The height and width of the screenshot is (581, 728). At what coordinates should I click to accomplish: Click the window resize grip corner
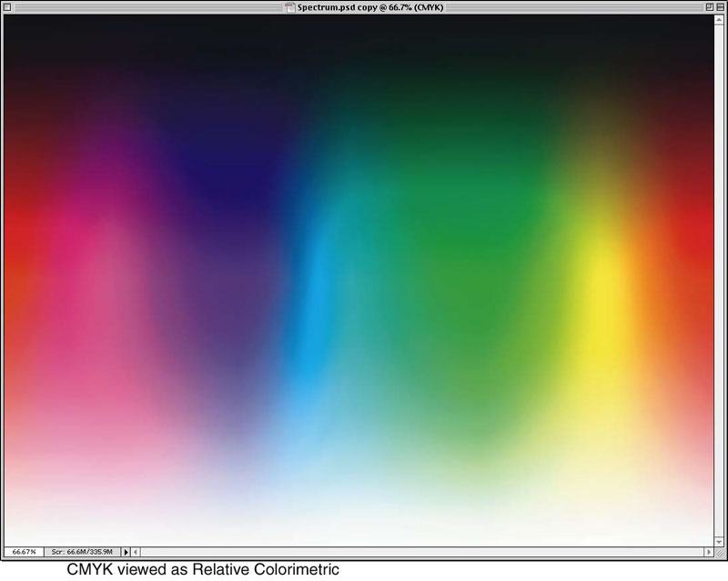pyautogui.click(x=719, y=552)
